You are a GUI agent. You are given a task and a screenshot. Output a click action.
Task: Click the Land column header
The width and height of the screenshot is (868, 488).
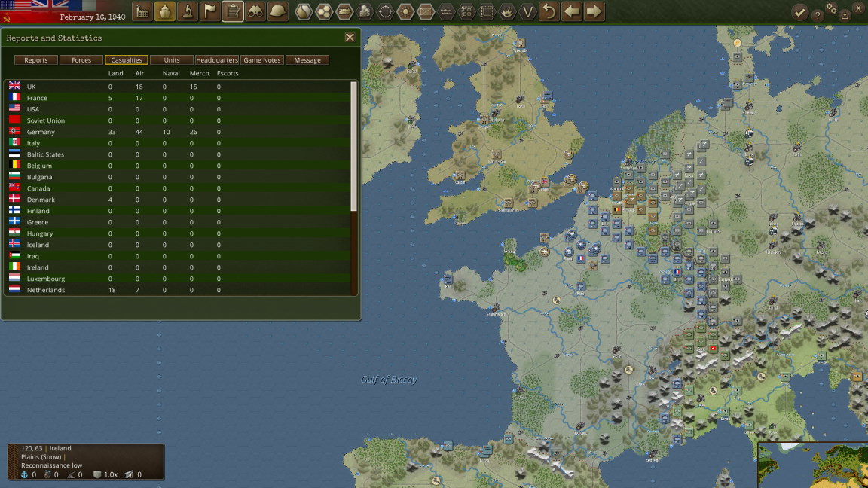[x=115, y=73]
